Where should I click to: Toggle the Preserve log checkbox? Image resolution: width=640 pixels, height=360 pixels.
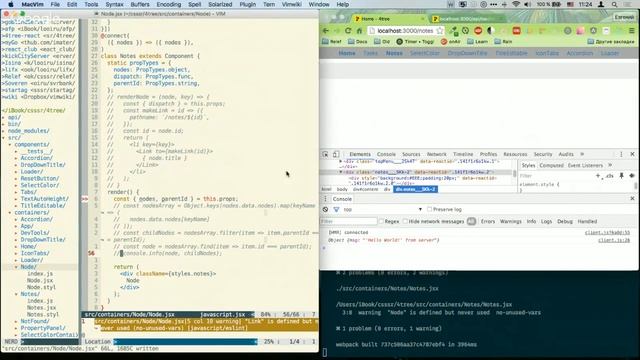click(429, 209)
